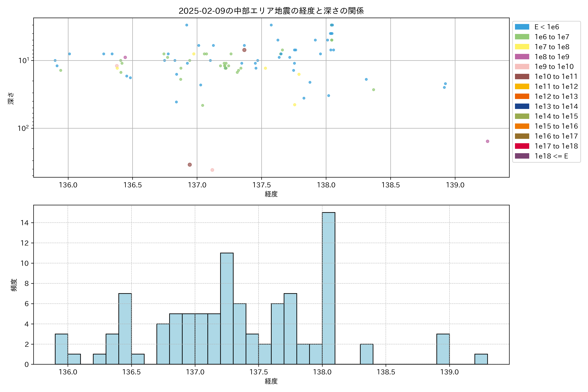Screen dimensions: 588x392
Task: Click the histogram bar with frequency 11
Action: click(x=227, y=309)
